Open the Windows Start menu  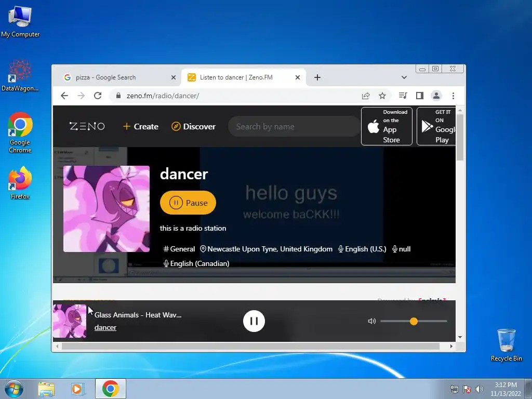(x=14, y=389)
